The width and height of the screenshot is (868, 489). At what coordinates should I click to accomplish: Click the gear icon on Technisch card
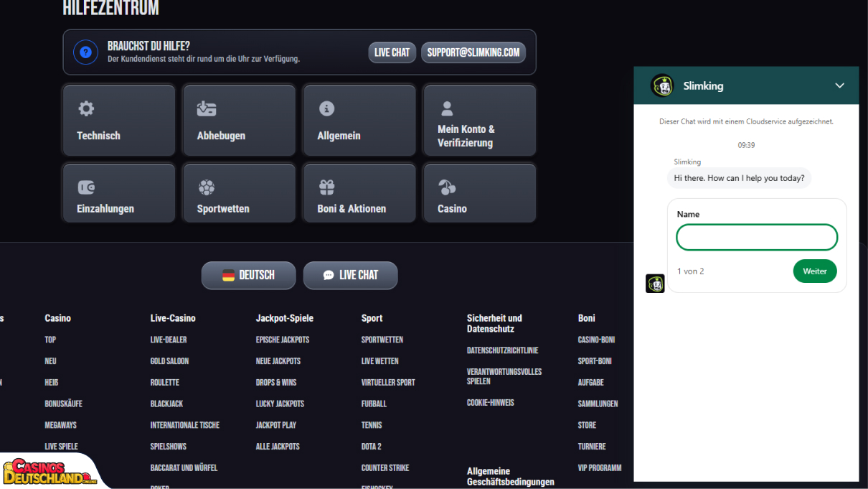(86, 108)
